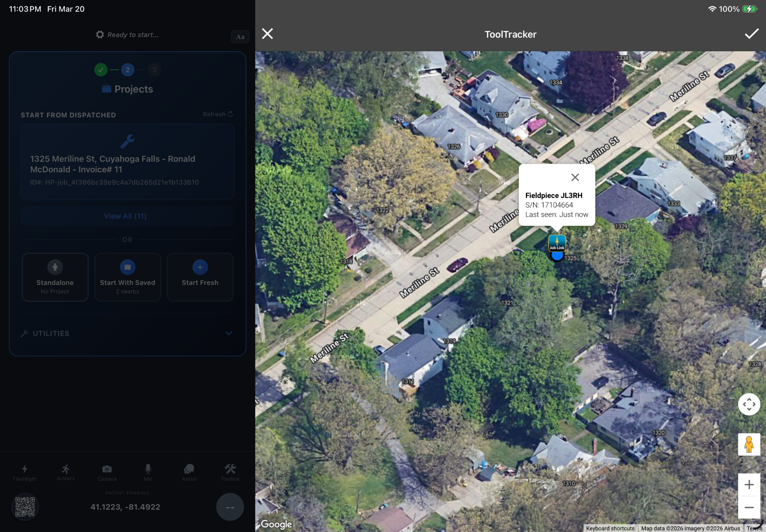Select the Start Fresh option
Image resolution: width=766 pixels, height=532 pixels.
[200, 277]
